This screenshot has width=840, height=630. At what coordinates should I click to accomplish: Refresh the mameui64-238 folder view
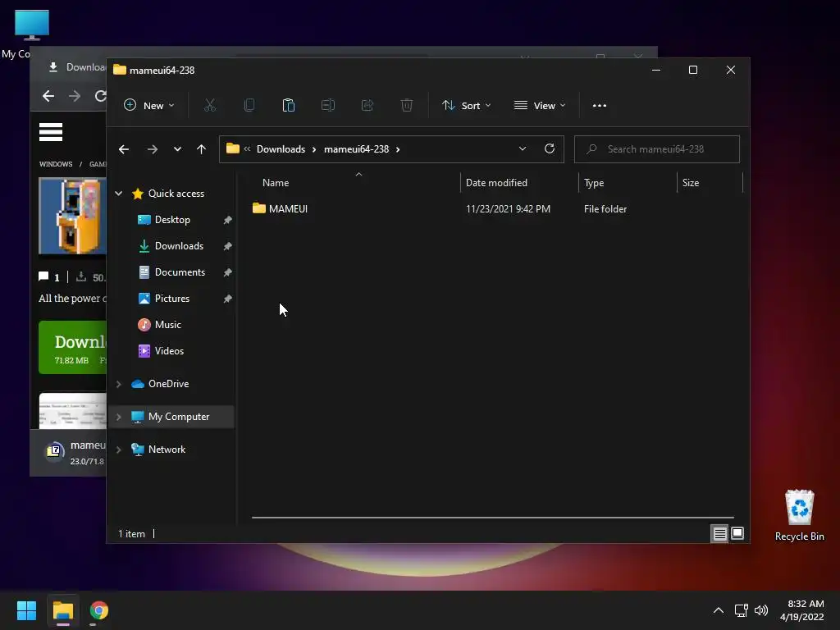549,149
